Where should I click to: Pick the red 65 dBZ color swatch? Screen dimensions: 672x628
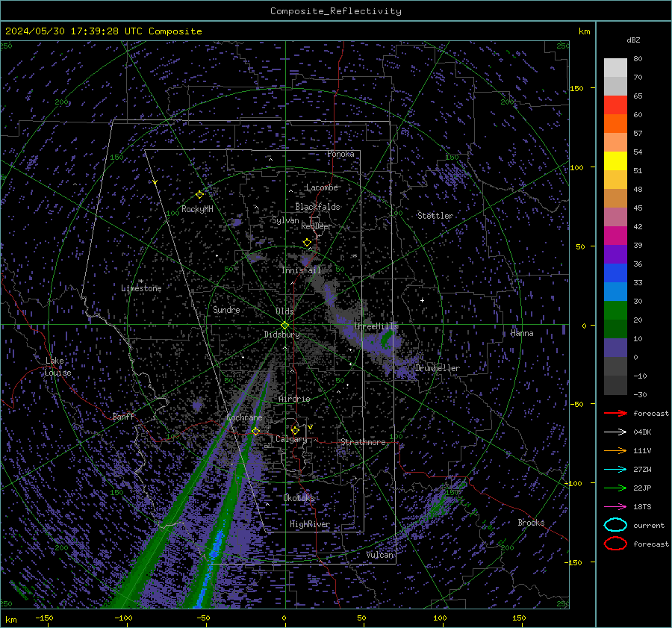(615, 105)
